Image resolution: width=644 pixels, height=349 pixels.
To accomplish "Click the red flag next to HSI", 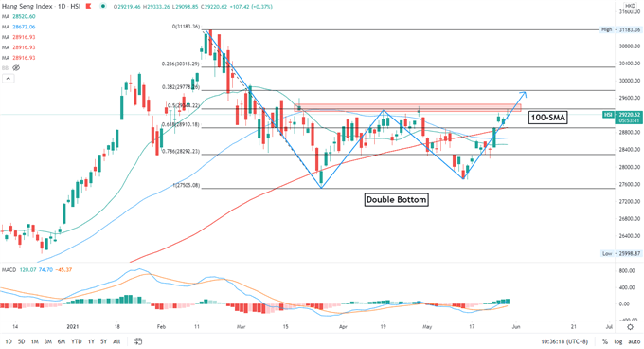I will click(x=88, y=7).
